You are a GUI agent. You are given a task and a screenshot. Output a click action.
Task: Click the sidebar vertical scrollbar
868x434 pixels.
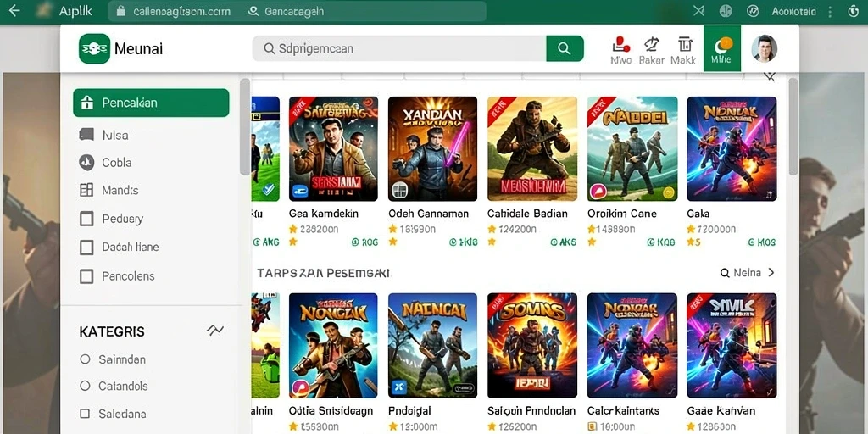pos(245,126)
